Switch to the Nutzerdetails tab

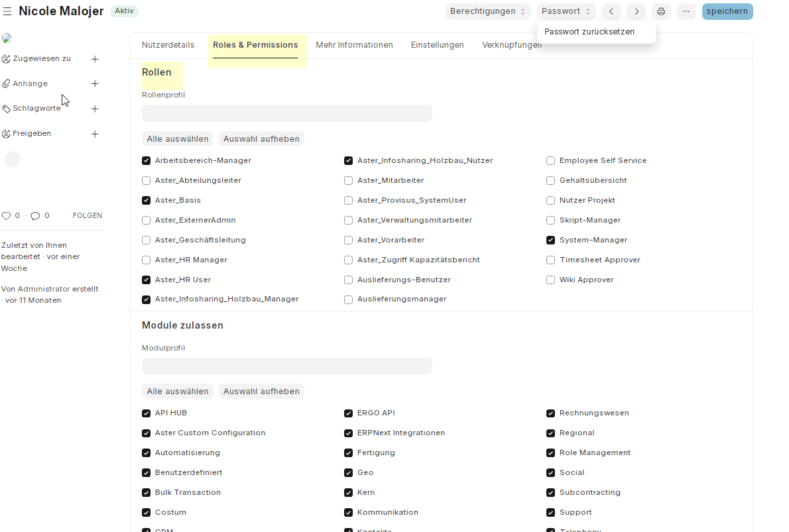point(168,45)
